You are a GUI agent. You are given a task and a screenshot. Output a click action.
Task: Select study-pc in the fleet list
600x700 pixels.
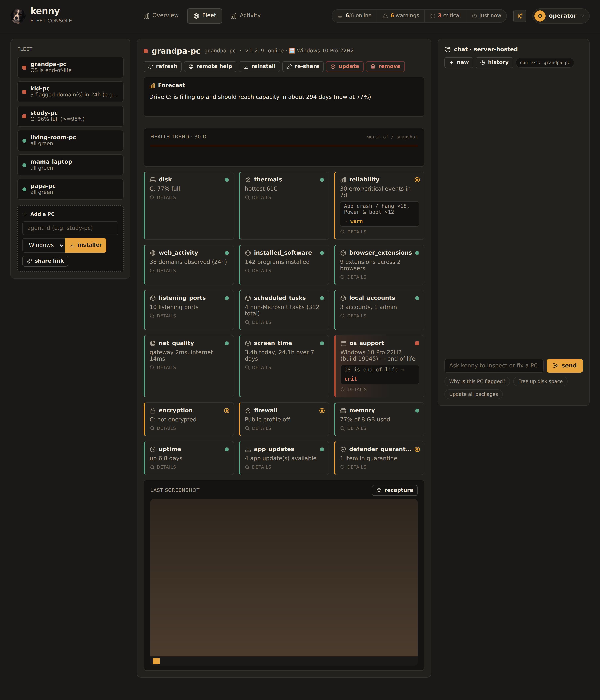[70, 116]
